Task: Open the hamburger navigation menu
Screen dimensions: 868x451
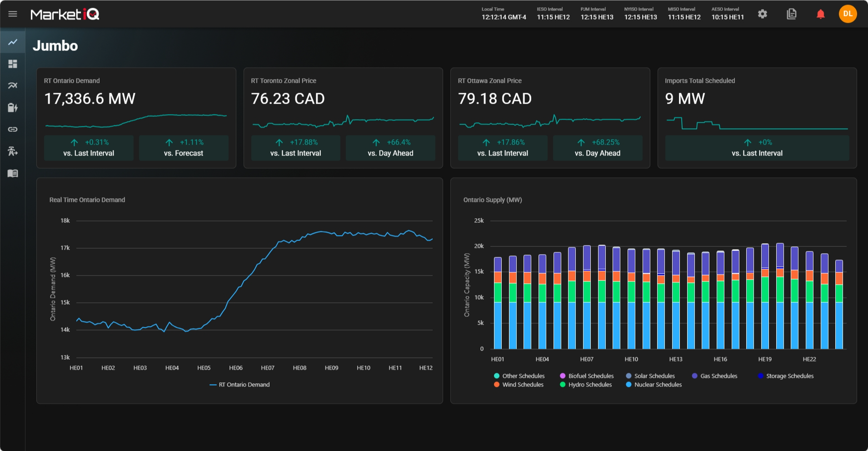Action: coord(13,14)
